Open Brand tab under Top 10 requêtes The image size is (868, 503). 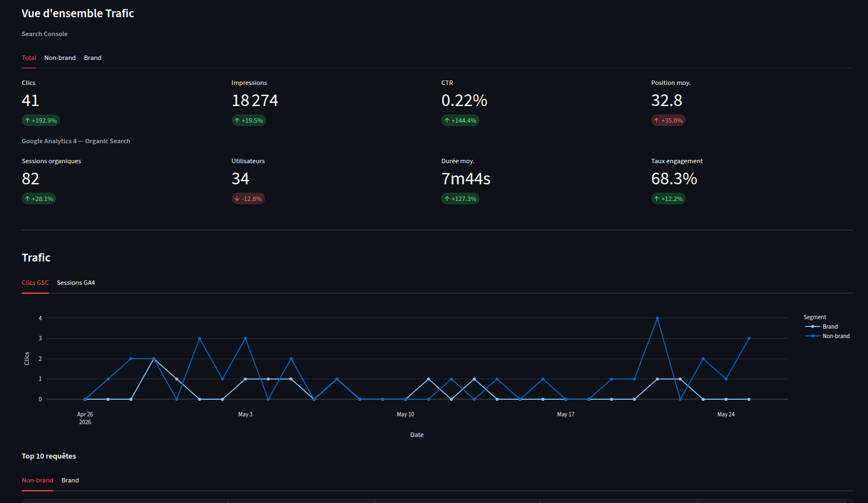pos(70,480)
